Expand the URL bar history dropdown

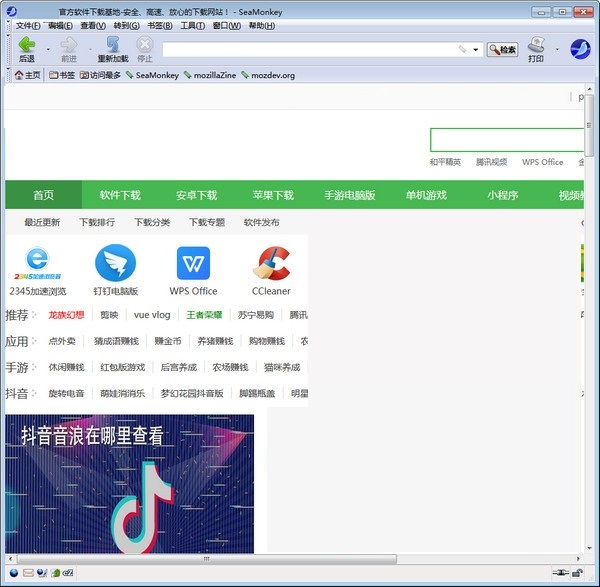[x=476, y=49]
